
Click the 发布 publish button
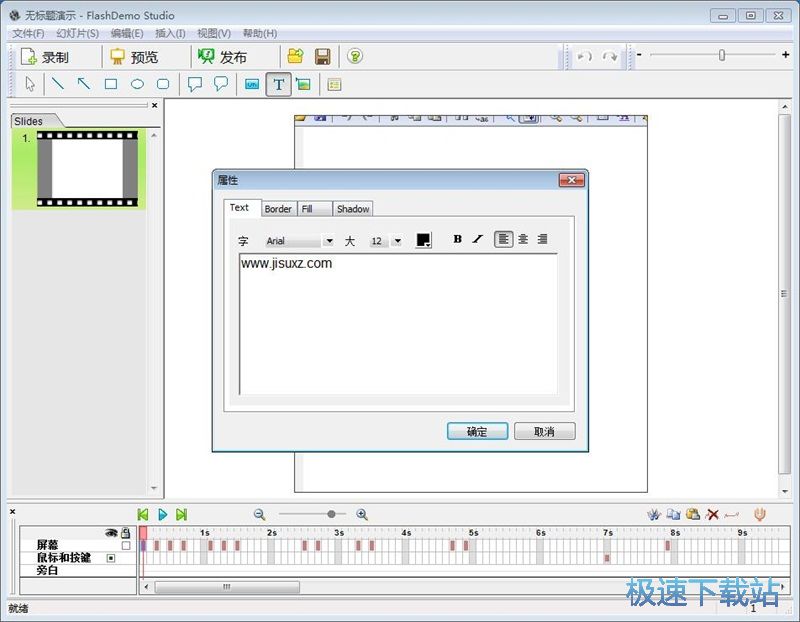pyautogui.click(x=223, y=57)
